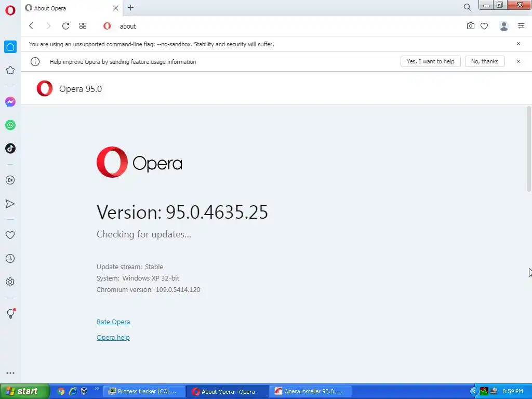Viewport: 532px width, 399px height.
Task: Reload the page with the refresh icon
Action: [65, 26]
